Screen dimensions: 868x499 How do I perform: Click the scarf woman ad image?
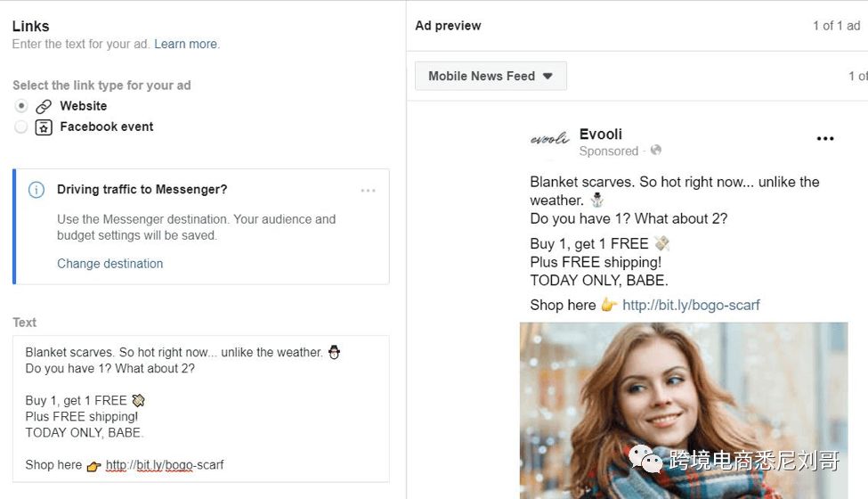coord(684,411)
